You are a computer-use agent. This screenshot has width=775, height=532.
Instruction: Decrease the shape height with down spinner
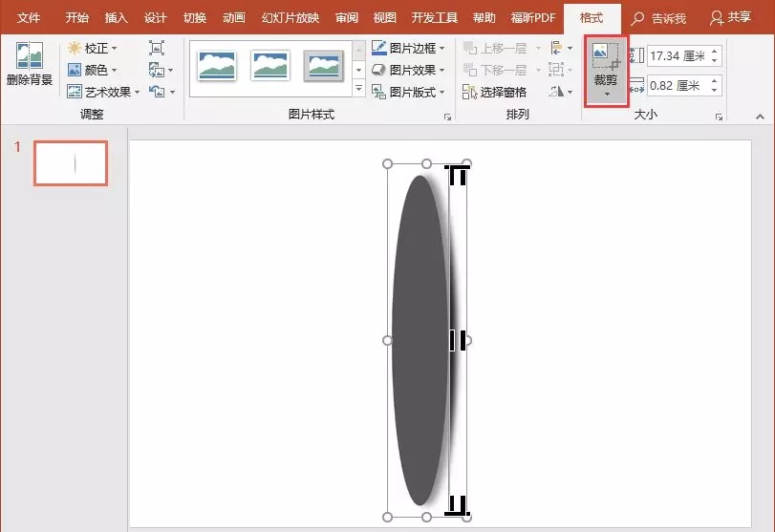(715, 60)
